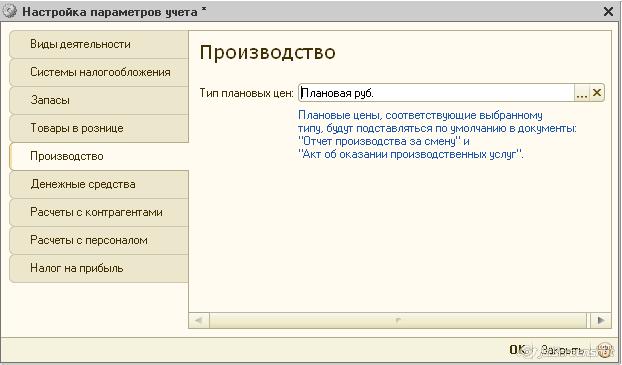Click the horizontal scrollbar track
The height and width of the screenshot is (365, 622).
(x=397, y=320)
